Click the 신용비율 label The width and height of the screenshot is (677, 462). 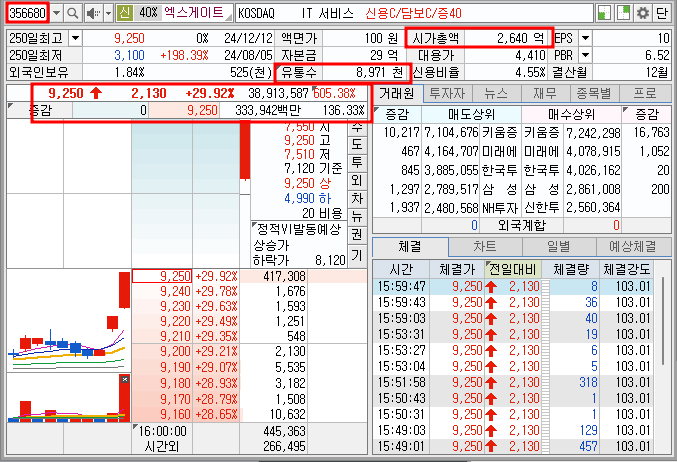(435, 72)
